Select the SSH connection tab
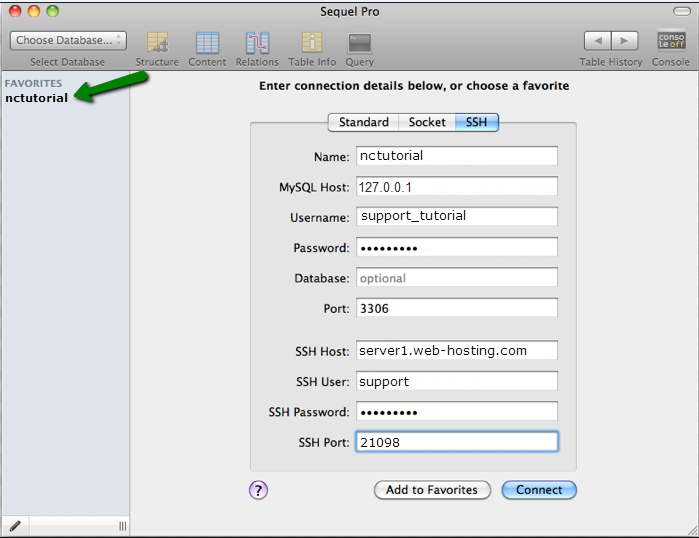Screen dimensions: 699x538 [x=477, y=122]
